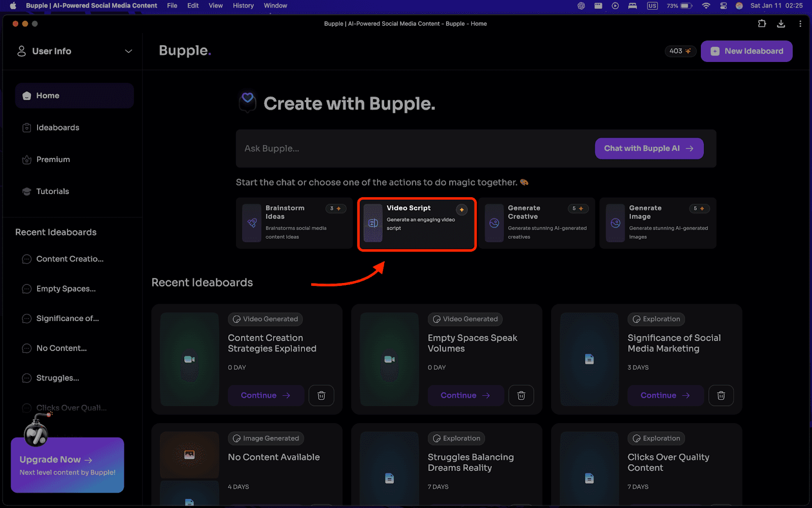The image size is (812, 508).
Task: Click Empty Spaces Speak Volumes video thumbnail
Action: coord(389,359)
